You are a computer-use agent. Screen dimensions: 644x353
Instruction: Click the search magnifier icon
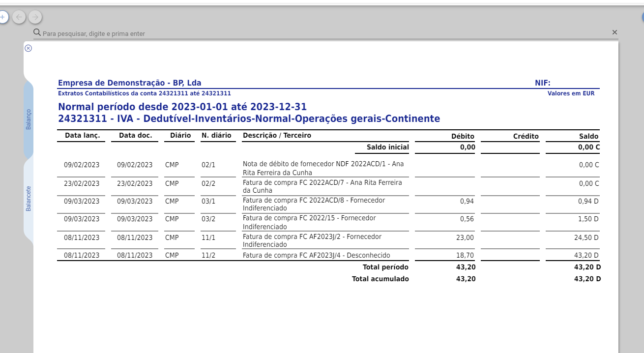(37, 32)
